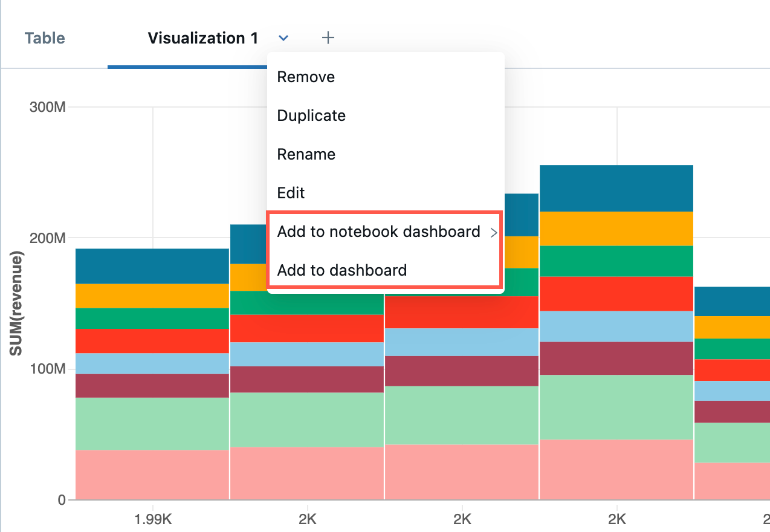Select the Visualization 1 tab
Screen dimensions: 770x532
click(x=202, y=37)
